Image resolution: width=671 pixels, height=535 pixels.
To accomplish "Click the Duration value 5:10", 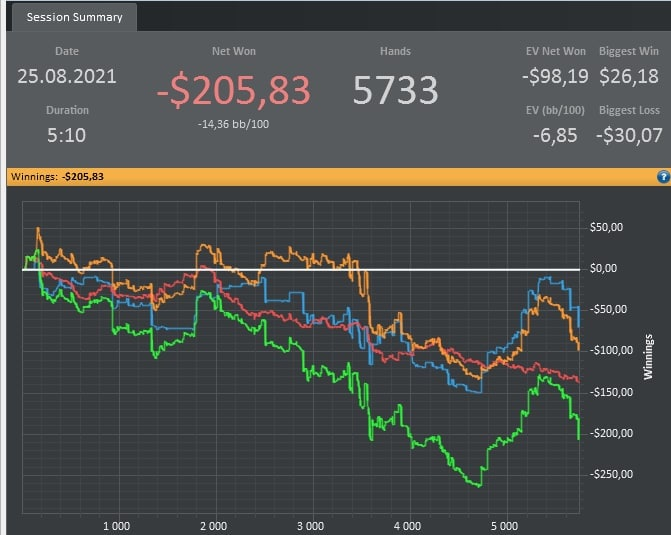I will pyautogui.click(x=66, y=135).
